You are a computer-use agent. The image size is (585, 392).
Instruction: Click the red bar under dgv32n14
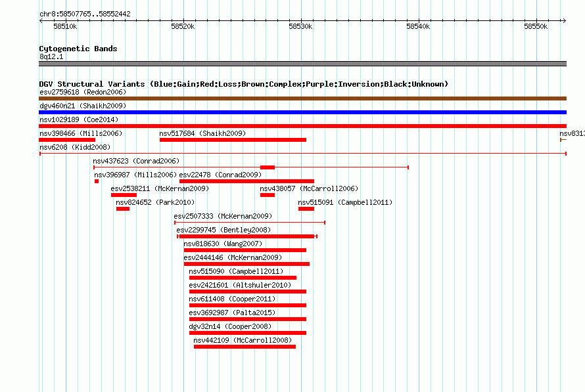(x=248, y=333)
